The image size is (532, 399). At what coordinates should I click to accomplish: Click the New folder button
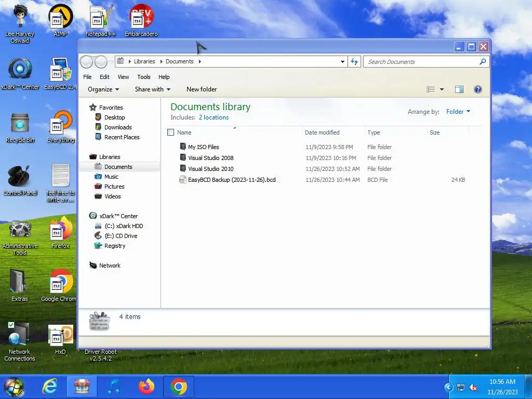point(202,89)
